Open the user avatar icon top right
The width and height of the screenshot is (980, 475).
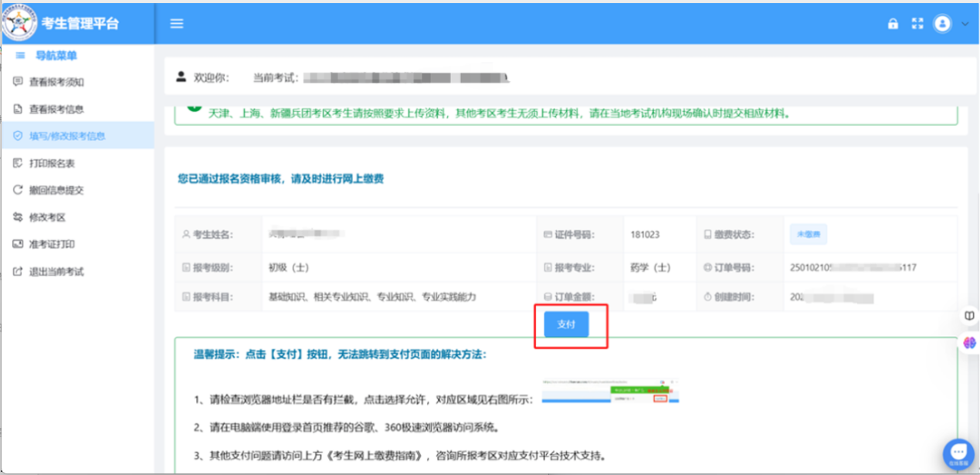(x=942, y=23)
